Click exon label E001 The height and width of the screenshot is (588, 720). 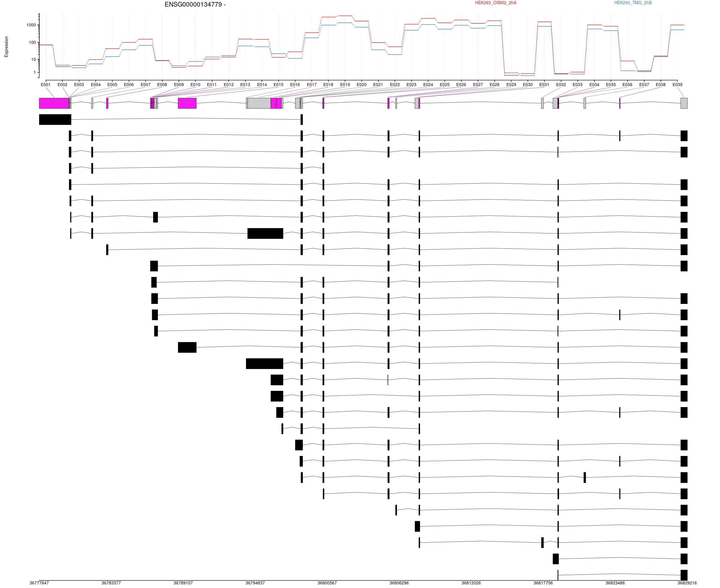point(46,85)
